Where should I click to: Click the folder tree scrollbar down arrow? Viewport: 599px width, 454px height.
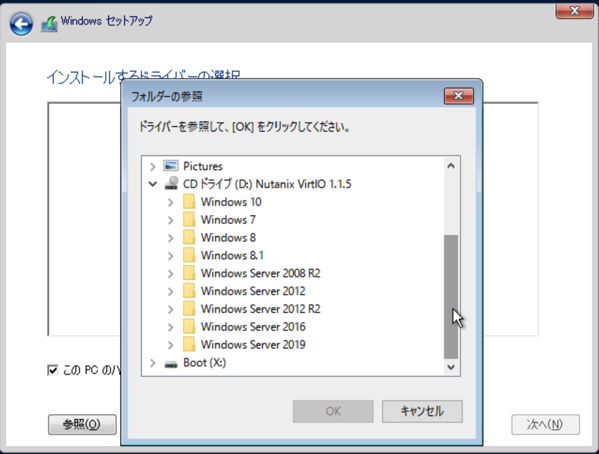coord(451,367)
